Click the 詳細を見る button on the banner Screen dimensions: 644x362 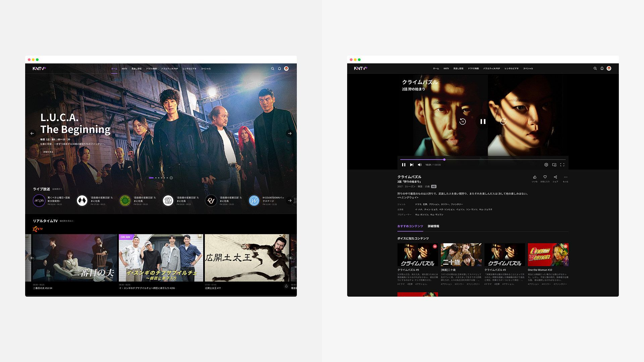(x=48, y=152)
